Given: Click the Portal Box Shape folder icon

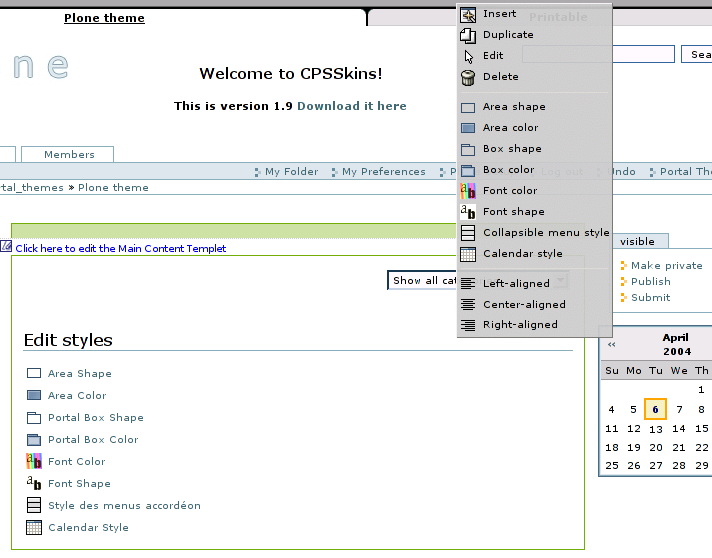Looking at the screenshot, I should point(34,417).
